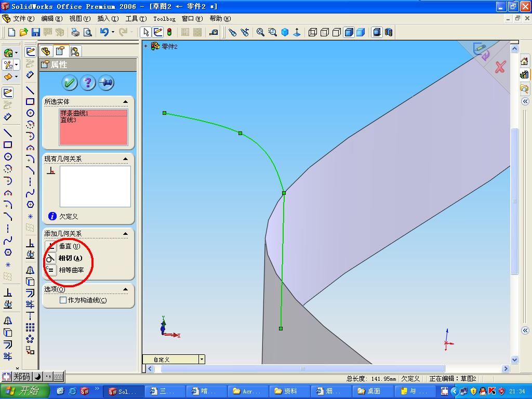The image size is (532, 399).
Task: Click the viewport vertical scrollbar down arrow
Action: point(514,360)
